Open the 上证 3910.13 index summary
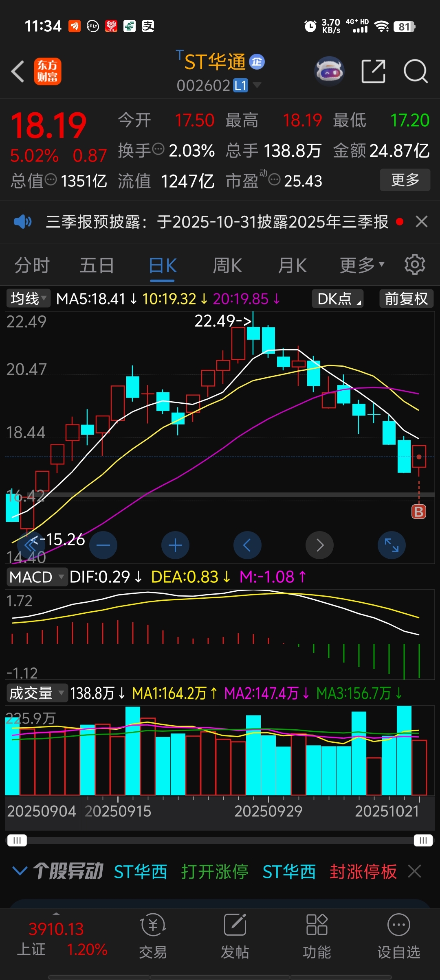 pyautogui.click(x=62, y=939)
